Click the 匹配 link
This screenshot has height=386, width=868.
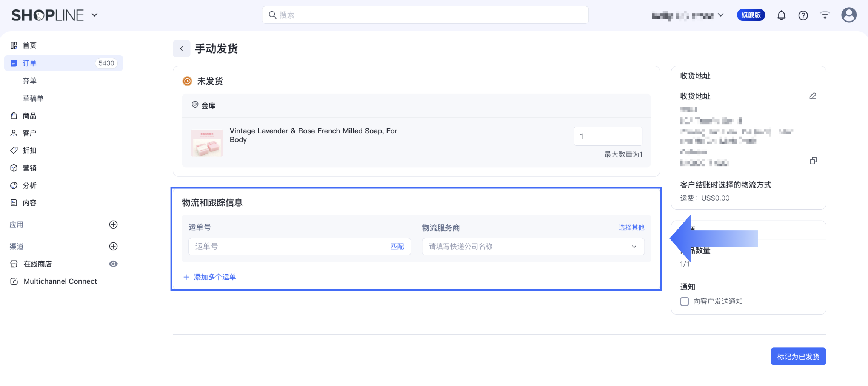click(397, 247)
